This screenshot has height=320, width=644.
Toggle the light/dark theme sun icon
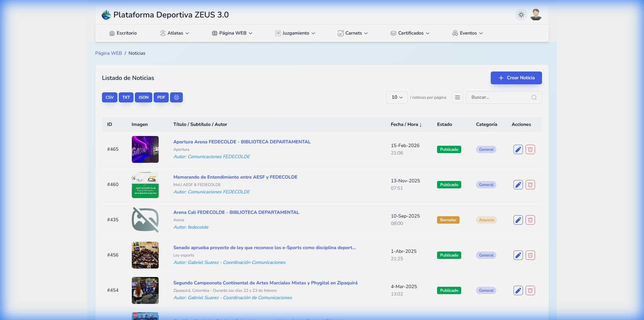tap(521, 15)
